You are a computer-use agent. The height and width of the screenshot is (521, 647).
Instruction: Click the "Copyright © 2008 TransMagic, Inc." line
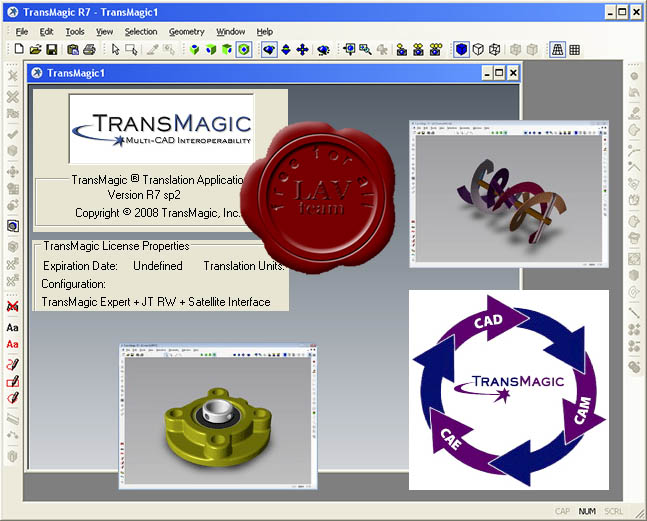click(157, 213)
